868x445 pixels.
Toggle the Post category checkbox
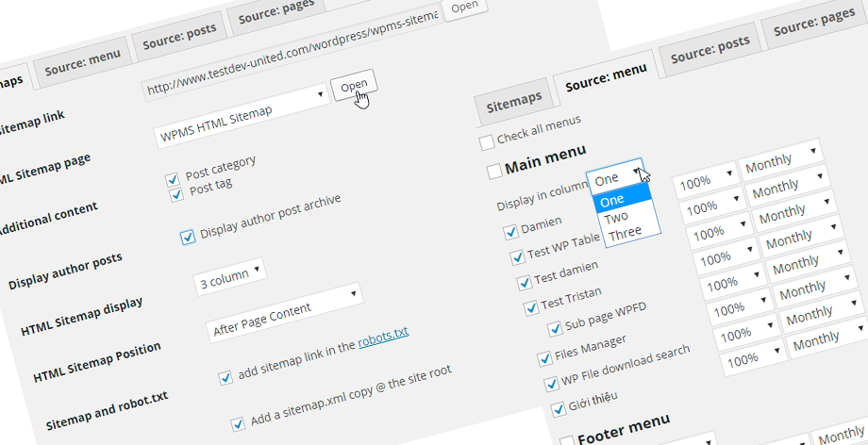[173, 179]
